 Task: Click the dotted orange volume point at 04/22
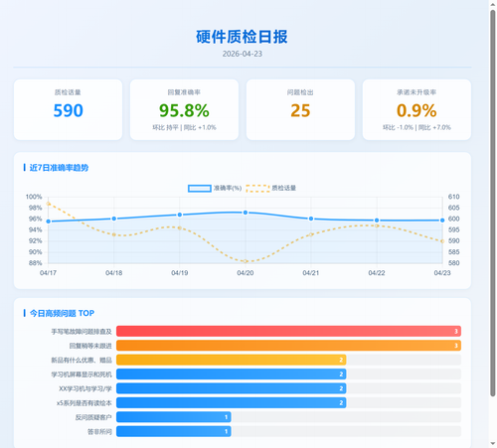[x=377, y=225]
